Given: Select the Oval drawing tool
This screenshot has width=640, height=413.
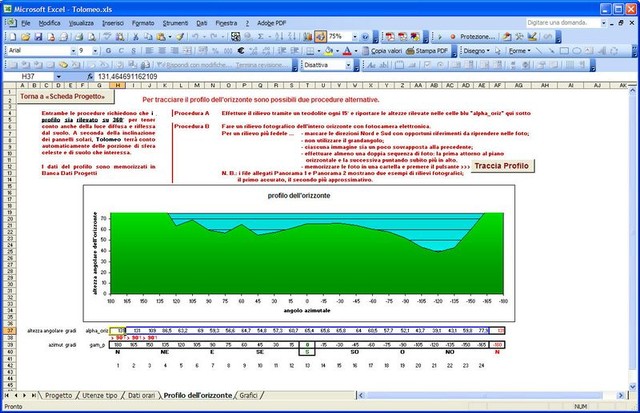Looking at the screenshot, I should tap(576, 51).
